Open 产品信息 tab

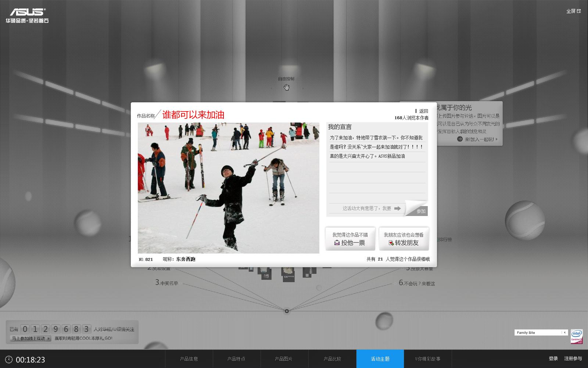(x=189, y=359)
